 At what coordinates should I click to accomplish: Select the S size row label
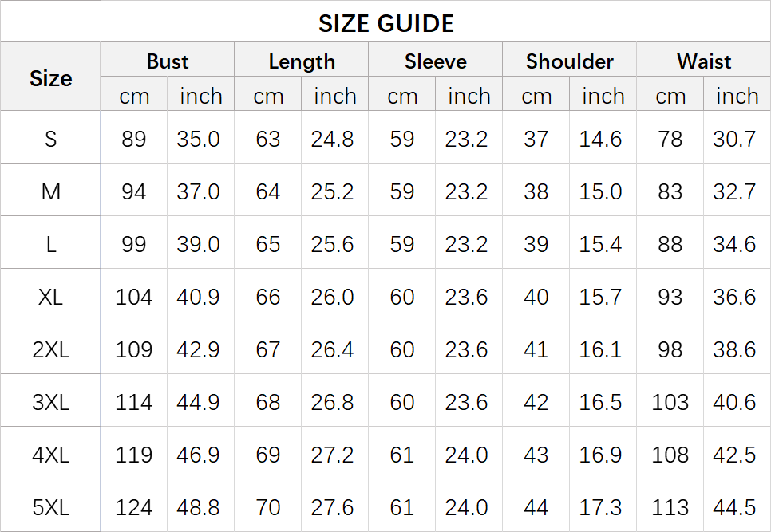[50, 139]
